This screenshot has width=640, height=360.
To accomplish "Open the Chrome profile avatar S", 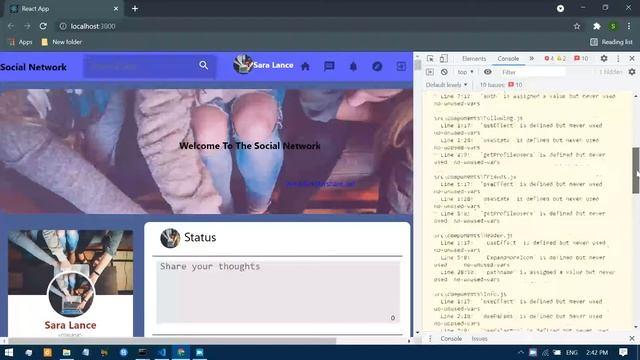I will coord(613,26).
